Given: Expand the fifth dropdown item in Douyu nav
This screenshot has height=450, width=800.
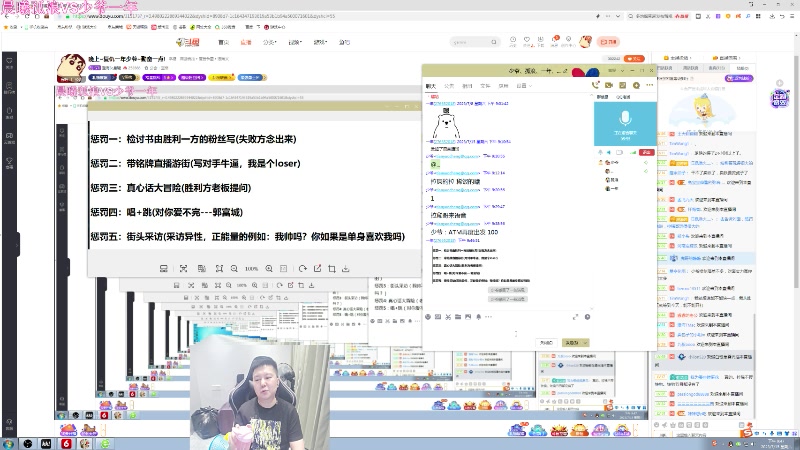Looking at the screenshot, I should coord(320,42).
